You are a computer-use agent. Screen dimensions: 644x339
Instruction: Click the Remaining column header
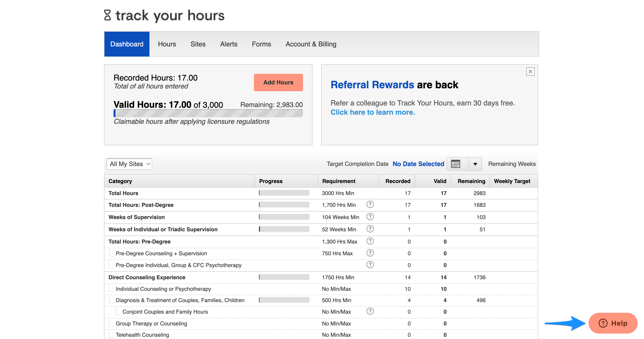pos(470,181)
